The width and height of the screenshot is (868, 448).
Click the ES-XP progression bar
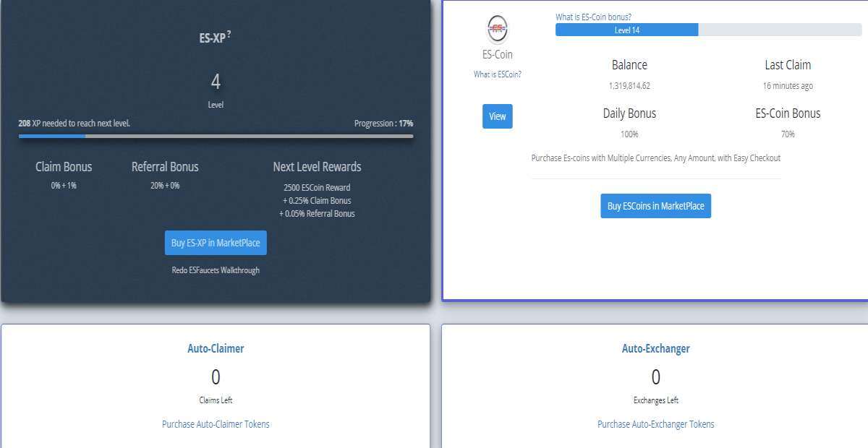pos(216,136)
